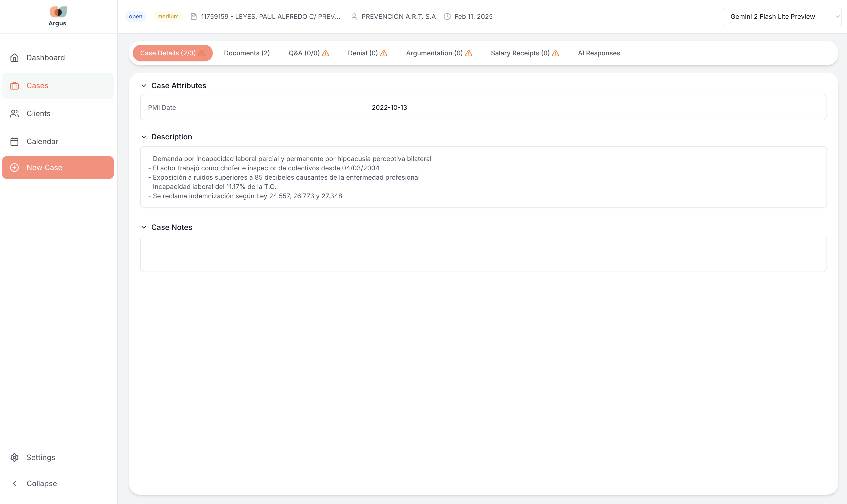Click the medium priority badge

pyautogui.click(x=167, y=16)
